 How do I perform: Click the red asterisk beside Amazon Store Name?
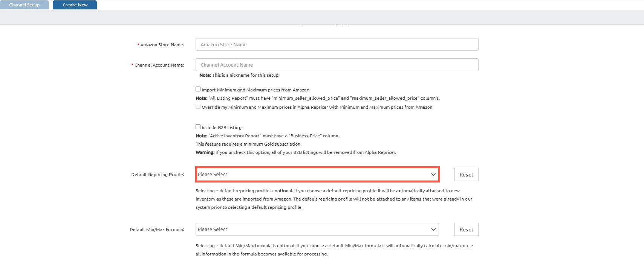[138, 44]
